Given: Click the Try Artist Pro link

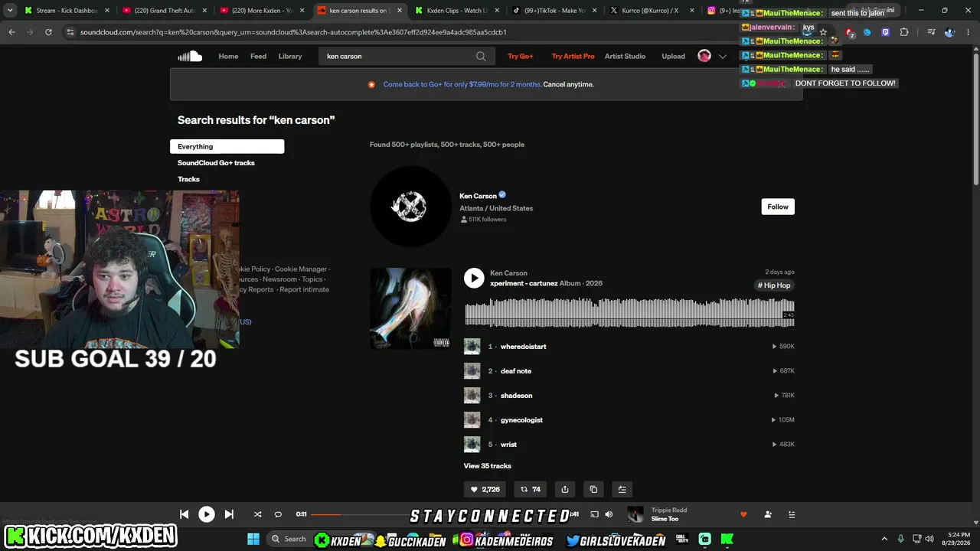Looking at the screenshot, I should [573, 56].
